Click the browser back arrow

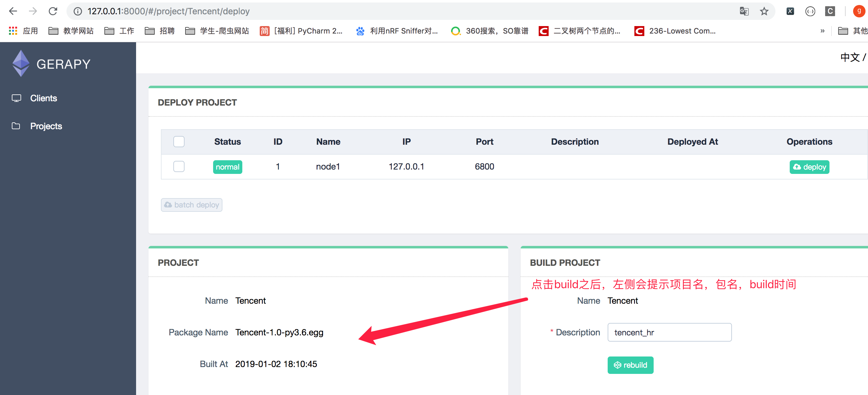[x=13, y=11]
